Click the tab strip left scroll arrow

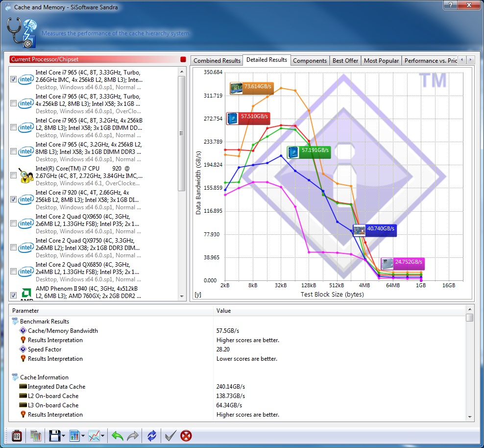[x=462, y=60]
